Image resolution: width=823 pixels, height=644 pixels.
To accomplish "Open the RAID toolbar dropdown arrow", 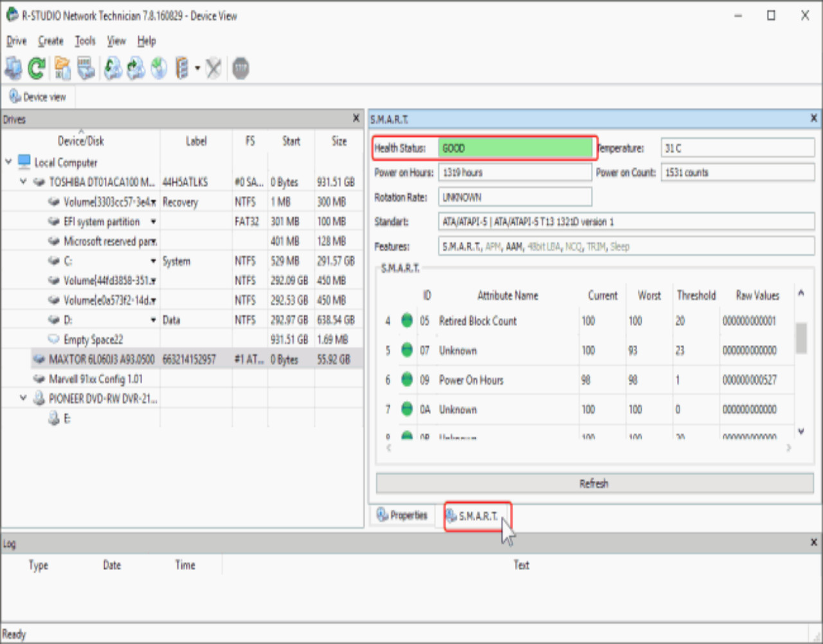I will [x=197, y=68].
